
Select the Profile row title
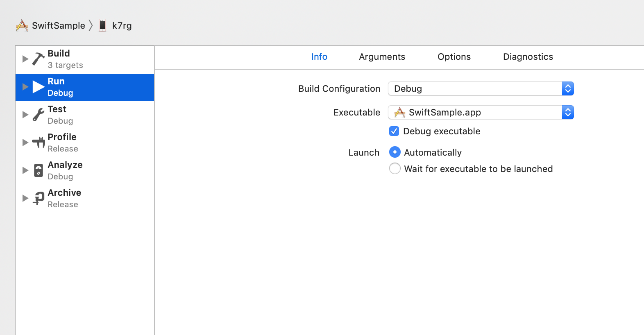(x=62, y=137)
